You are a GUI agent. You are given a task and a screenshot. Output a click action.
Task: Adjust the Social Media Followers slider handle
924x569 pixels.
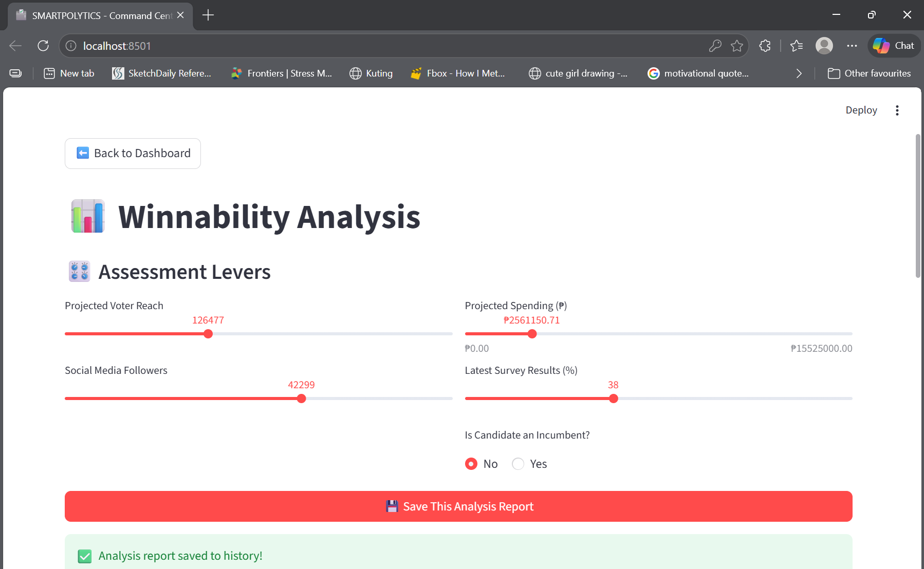(x=301, y=399)
